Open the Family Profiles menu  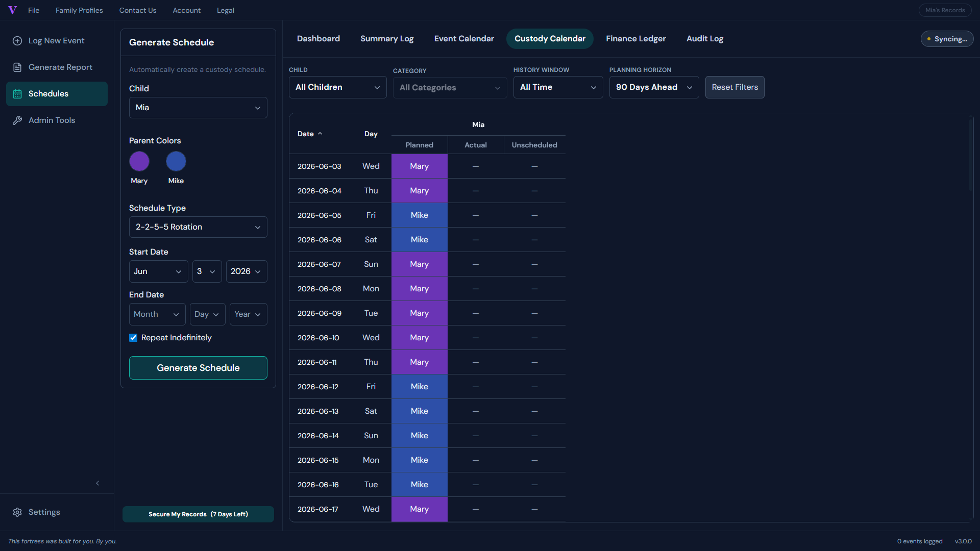click(x=79, y=10)
